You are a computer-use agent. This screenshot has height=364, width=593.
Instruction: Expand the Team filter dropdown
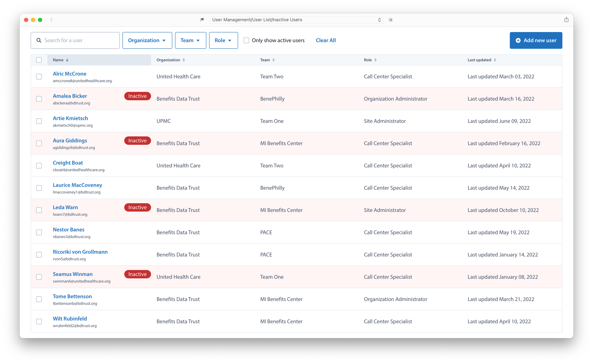click(190, 41)
